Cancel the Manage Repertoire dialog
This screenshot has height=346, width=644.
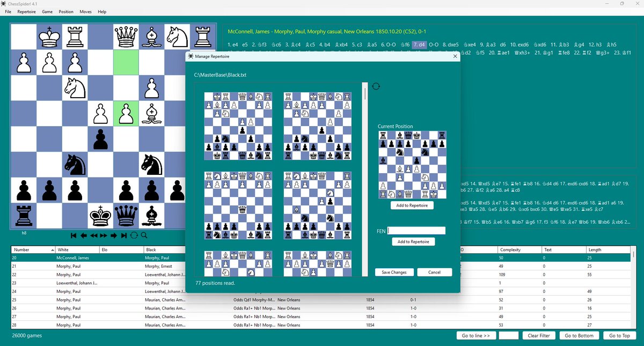[435, 272]
